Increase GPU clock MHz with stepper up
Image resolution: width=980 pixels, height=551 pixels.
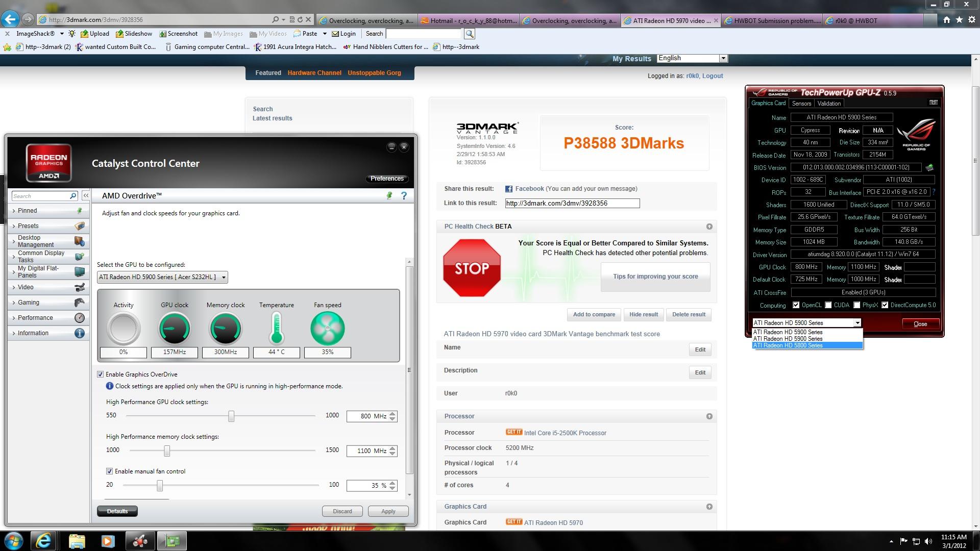pos(392,414)
